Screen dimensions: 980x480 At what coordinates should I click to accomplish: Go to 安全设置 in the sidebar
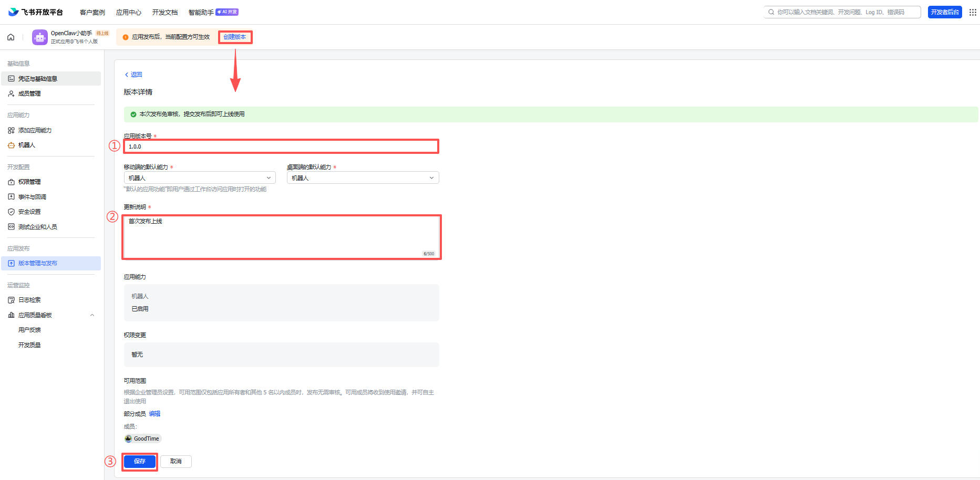pos(29,212)
